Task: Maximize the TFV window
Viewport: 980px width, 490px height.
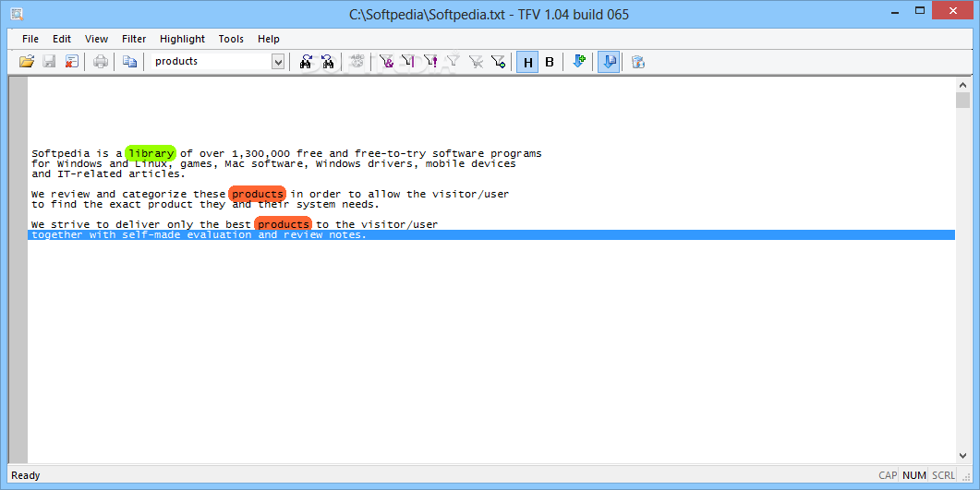Action: 920,10
